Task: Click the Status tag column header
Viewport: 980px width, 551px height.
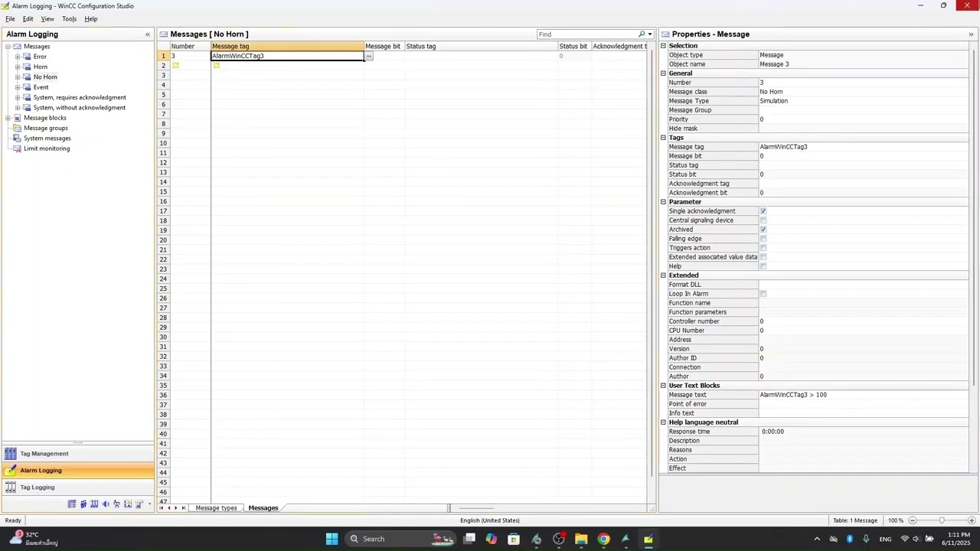Action: pyautogui.click(x=481, y=46)
